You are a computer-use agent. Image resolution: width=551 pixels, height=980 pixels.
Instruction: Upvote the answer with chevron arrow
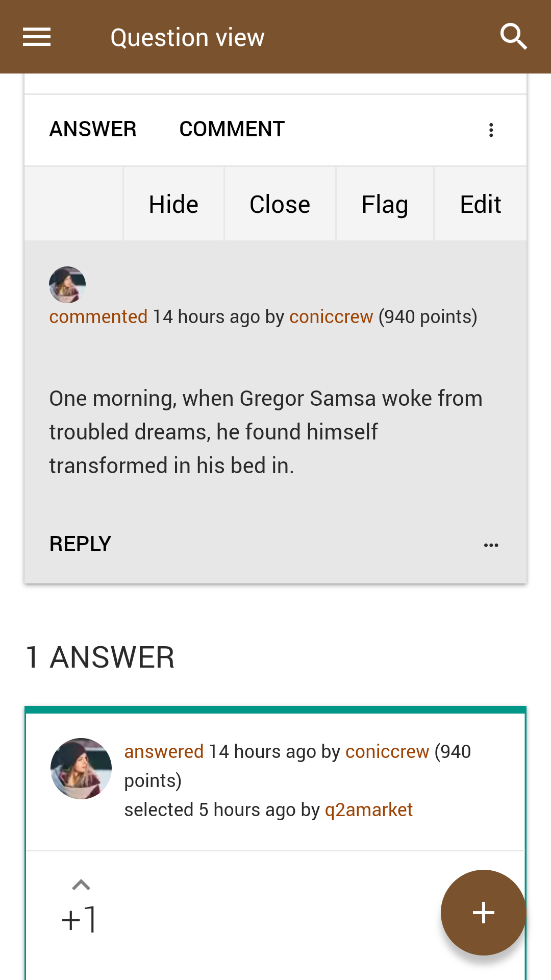[81, 885]
